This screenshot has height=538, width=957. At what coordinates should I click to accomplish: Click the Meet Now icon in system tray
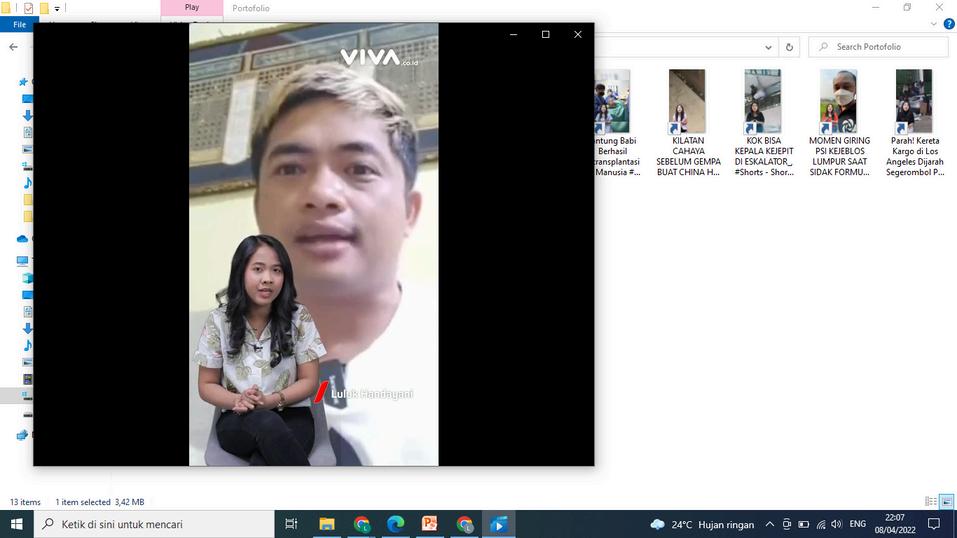point(787,524)
